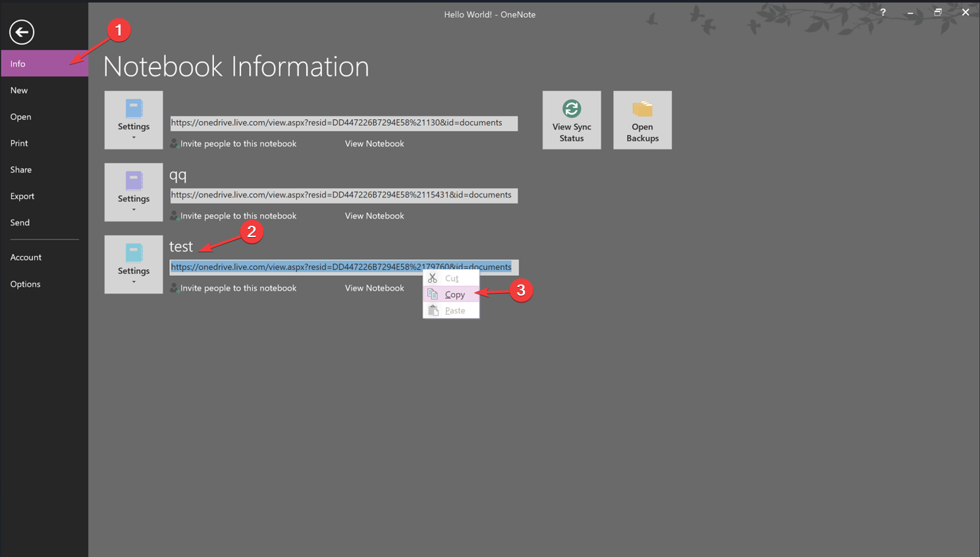This screenshot has height=557, width=980.
Task: Invite people to the first notebook
Action: point(238,144)
